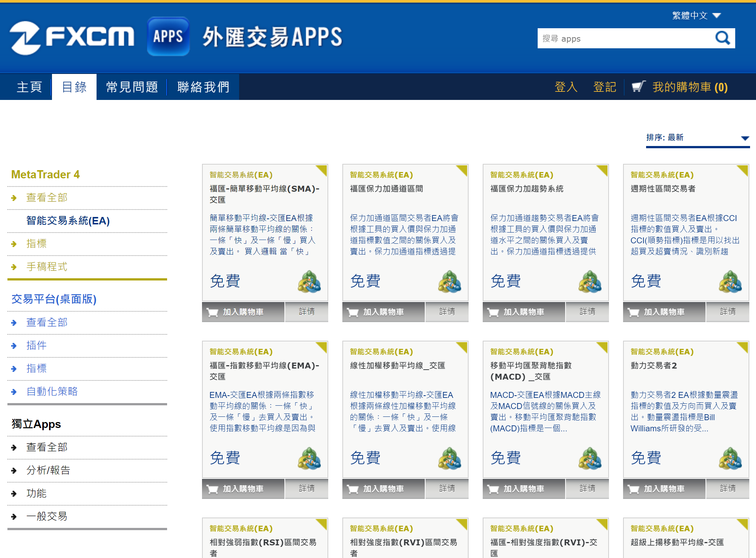The width and height of the screenshot is (756, 558).
Task: Click the MetaTrader 4 sidebar heading
Action: 45,175
